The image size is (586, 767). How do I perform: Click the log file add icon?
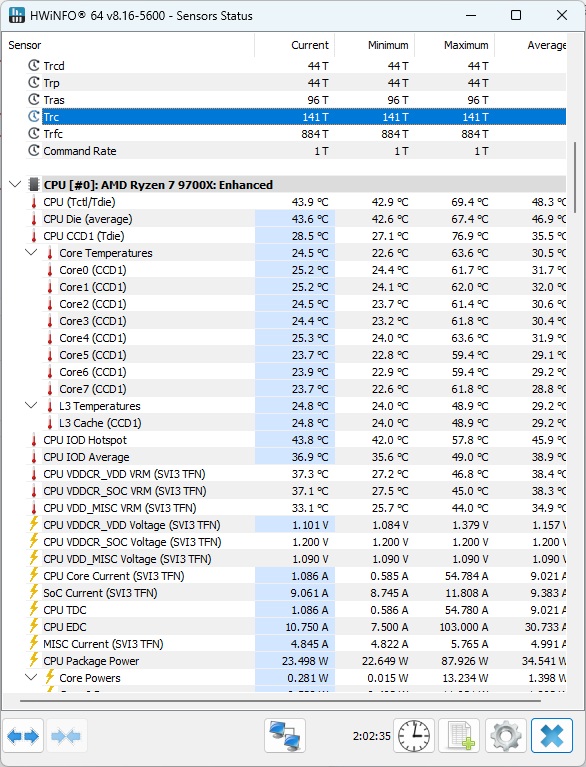(x=459, y=735)
